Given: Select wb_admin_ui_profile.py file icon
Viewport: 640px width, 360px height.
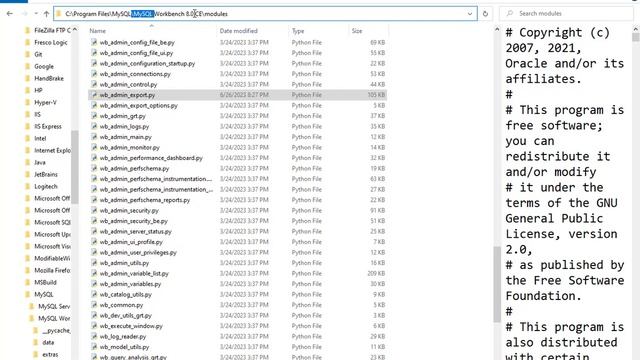Looking at the screenshot, I should [94, 242].
